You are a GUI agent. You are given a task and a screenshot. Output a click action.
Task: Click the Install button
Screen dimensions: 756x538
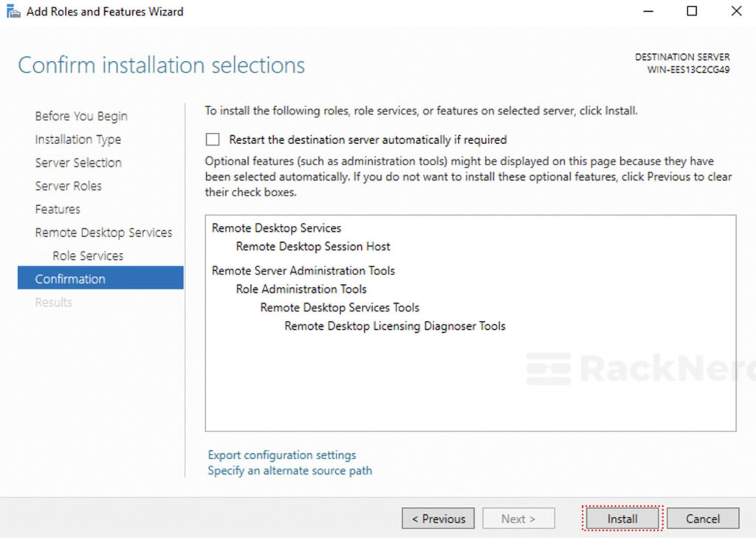[621, 518]
